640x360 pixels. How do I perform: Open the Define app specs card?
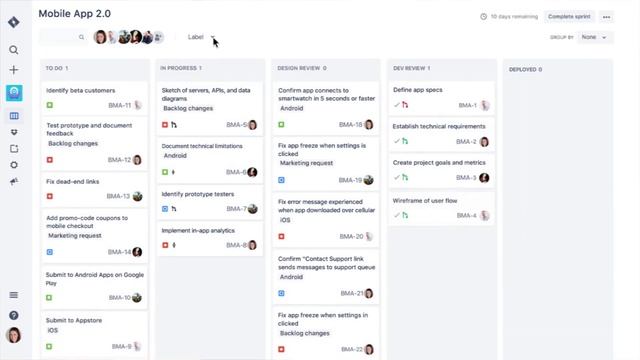pyautogui.click(x=441, y=98)
